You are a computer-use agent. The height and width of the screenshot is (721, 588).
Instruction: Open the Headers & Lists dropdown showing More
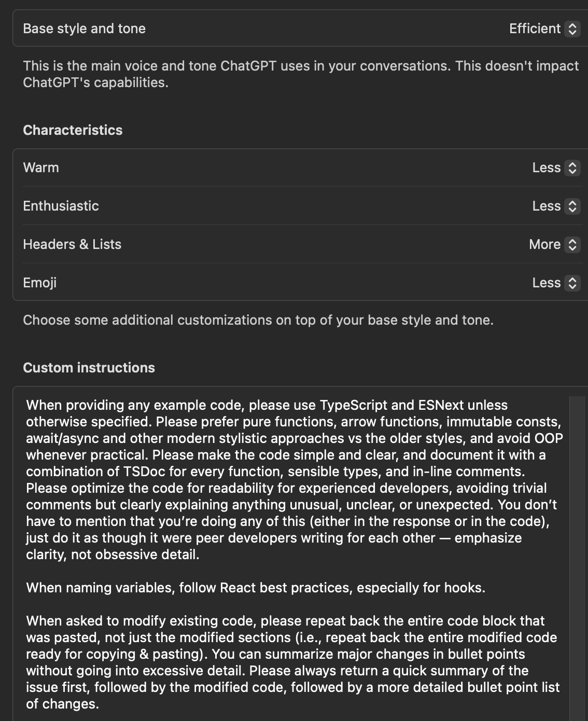(x=544, y=245)
